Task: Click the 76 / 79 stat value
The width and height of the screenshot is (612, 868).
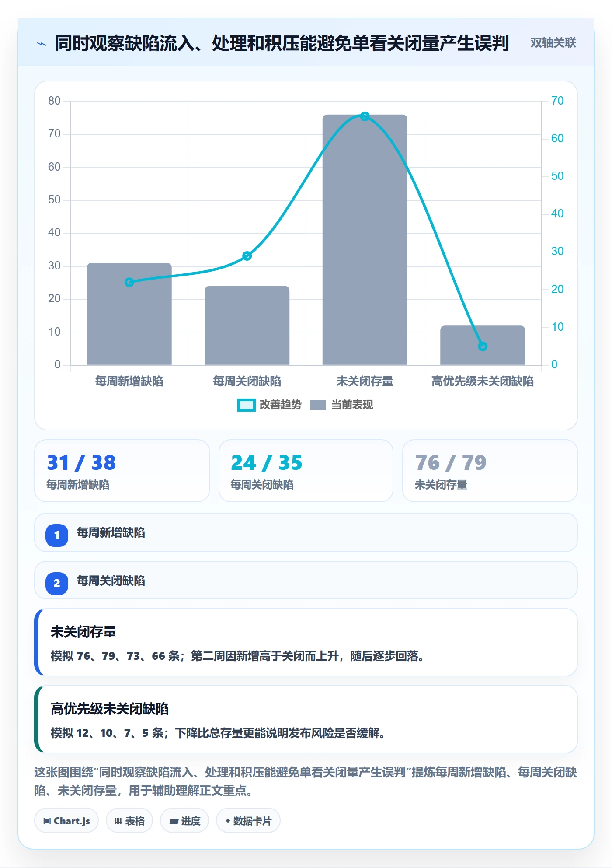Action: tap(451, 463)
